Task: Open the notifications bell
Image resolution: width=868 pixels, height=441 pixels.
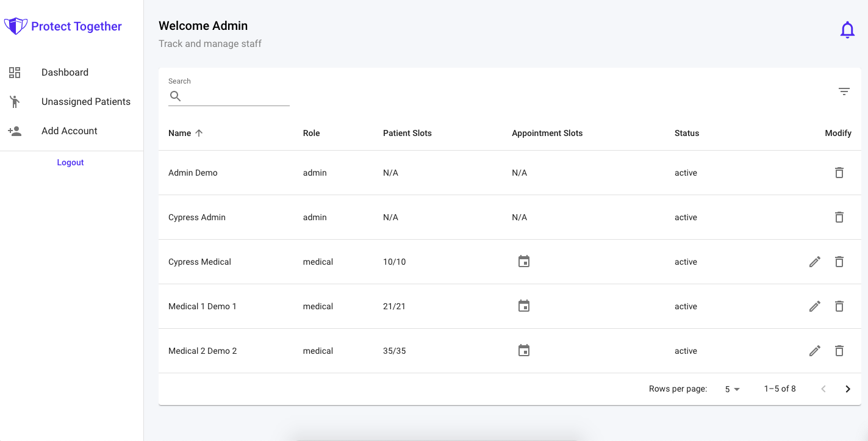Action: (847, 30)
